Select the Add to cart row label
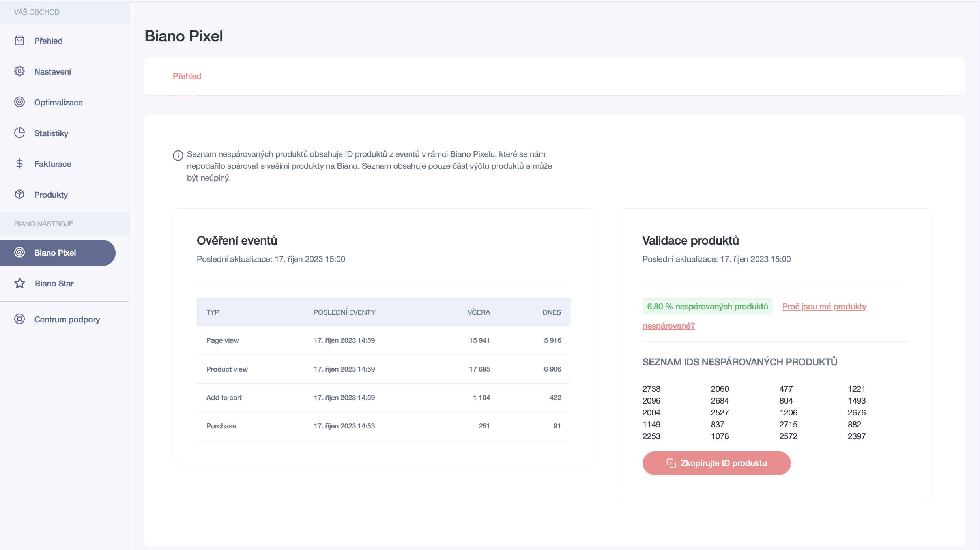 224,398
